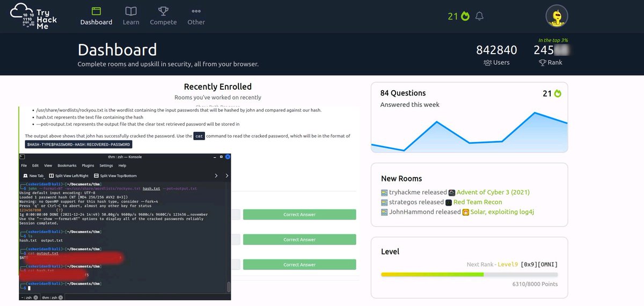The height and width of the screenshot is (306, 644).
Task: Click New Tab in Konsole toolbar
Action: [33, 176]
